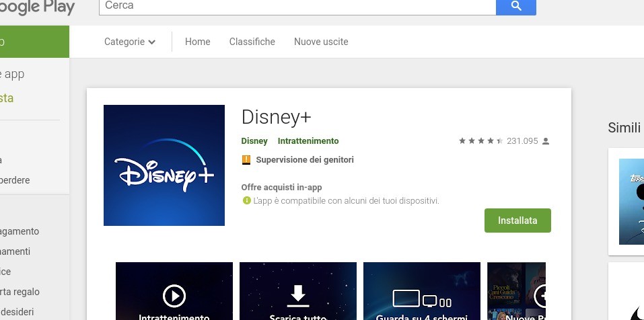Click the fourth, partly cut-off screenshot

pos(516,291)
